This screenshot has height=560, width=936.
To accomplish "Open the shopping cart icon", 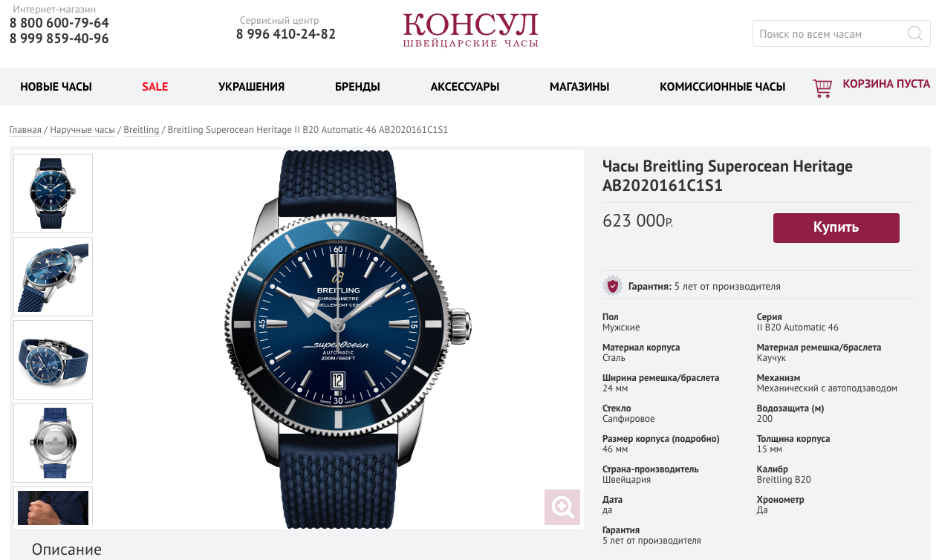I will tap(822, 88).
